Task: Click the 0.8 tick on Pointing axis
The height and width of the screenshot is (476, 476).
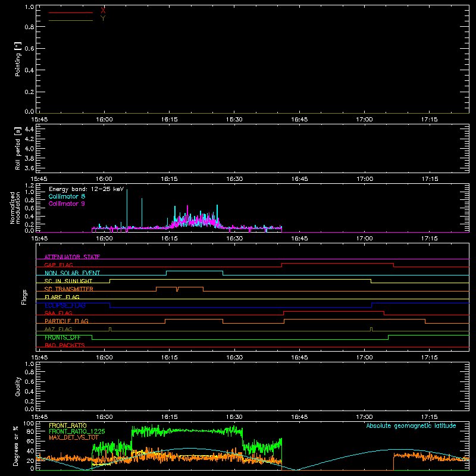Action: click(29, 27)
